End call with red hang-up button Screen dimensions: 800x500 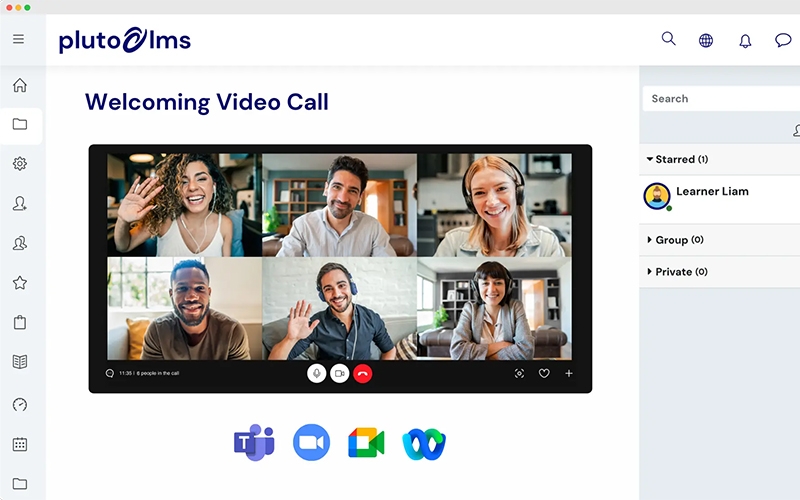click(363, 373)
